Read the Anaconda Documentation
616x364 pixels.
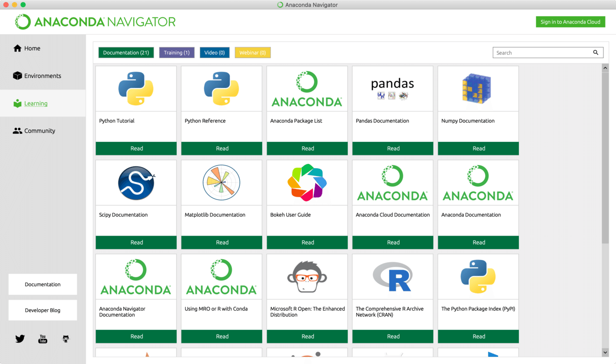click(478, 242)
